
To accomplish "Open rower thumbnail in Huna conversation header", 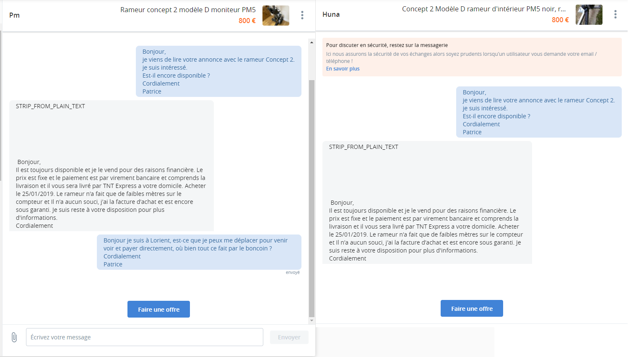I will [x=589, y=15].
